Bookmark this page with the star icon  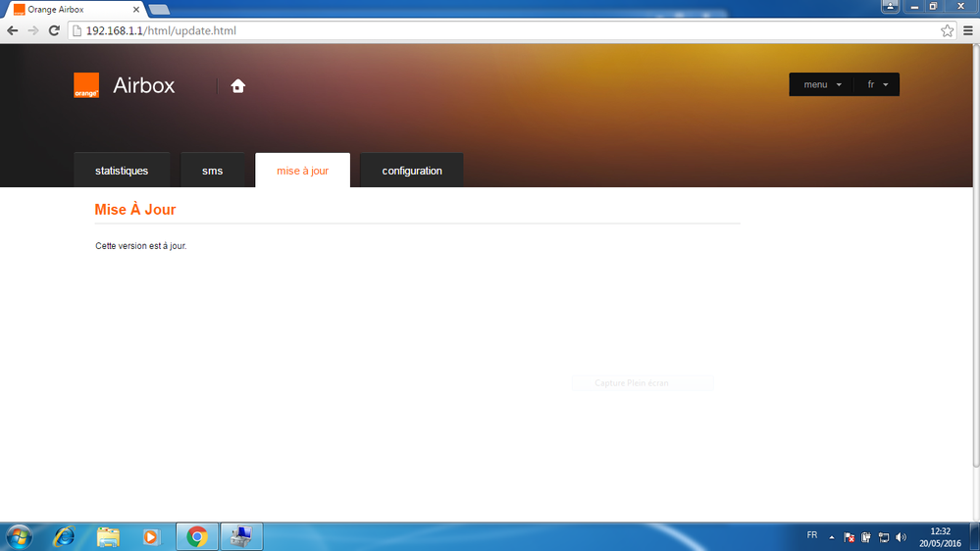(x=947, y=30)
